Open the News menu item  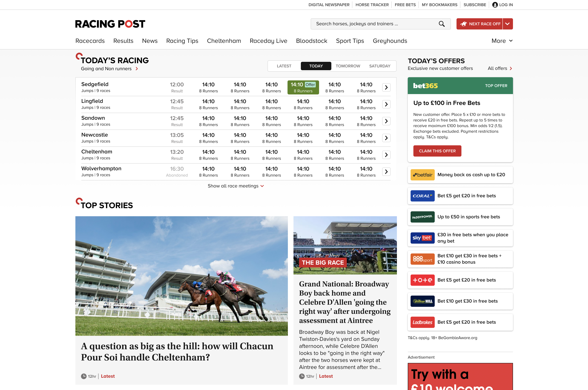click(x=150, y=41)
